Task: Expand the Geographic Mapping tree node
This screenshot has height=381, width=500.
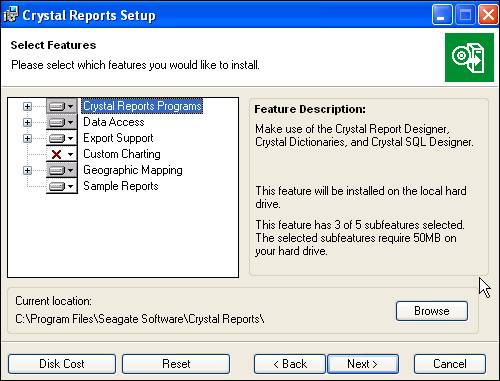Action: [x=27, y=170]
